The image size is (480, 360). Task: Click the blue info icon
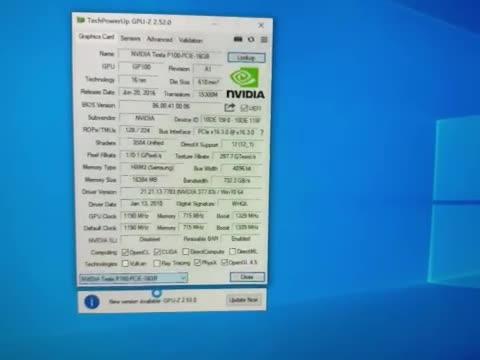(x=92, y=302)
